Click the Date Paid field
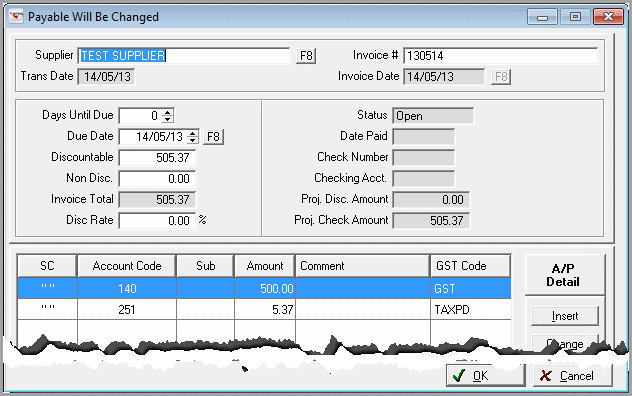Image resolution: width=632 pixels, height=396 pixels. coord(424,137)
